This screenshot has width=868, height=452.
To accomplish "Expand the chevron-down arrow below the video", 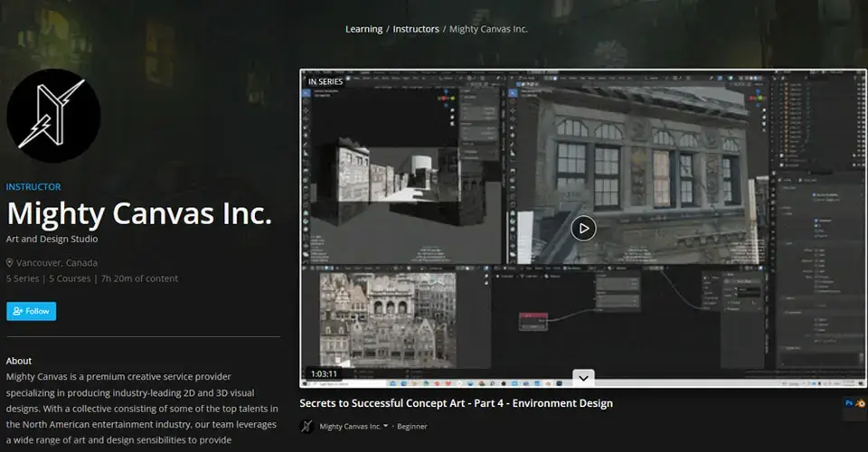I will 583,379.
